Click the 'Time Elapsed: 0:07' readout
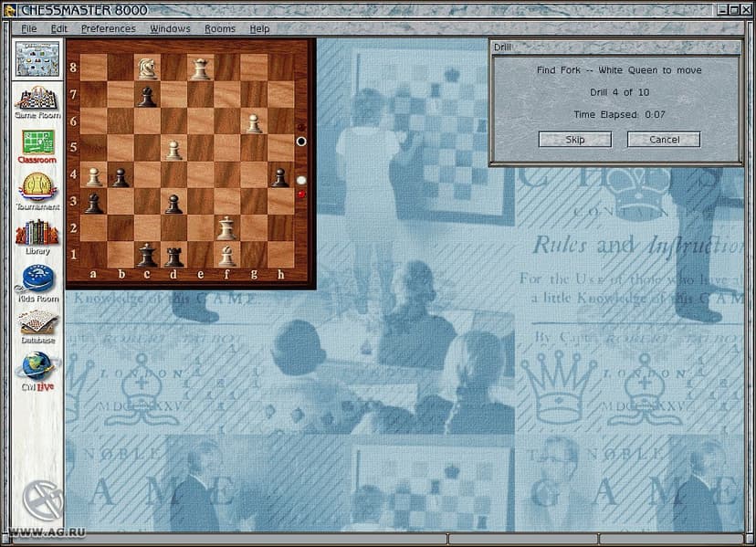This screenshot has width=756, height=547. 619,114
